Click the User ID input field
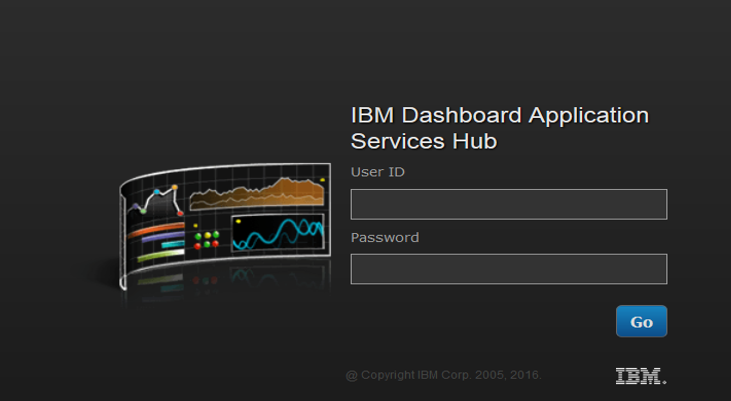Screen dimensions: 731x401 coord(509,204)
